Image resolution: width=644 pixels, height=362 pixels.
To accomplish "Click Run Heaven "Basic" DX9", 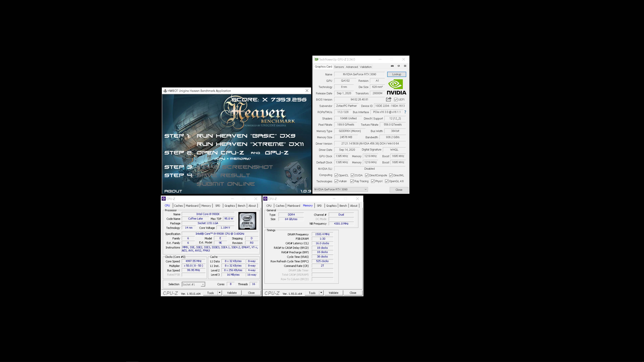I will [x=246, y=136].
